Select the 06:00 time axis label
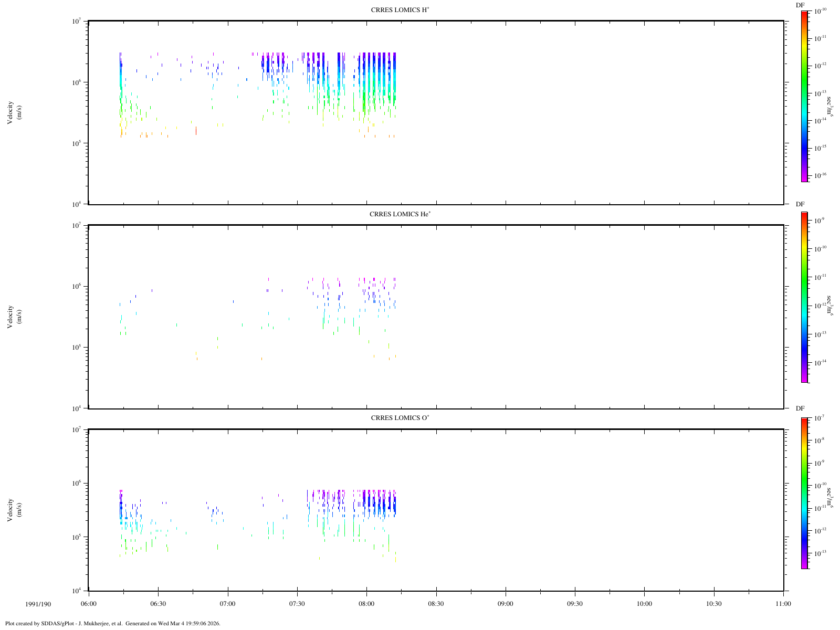The image size is (840, 630). coord(89,604)
